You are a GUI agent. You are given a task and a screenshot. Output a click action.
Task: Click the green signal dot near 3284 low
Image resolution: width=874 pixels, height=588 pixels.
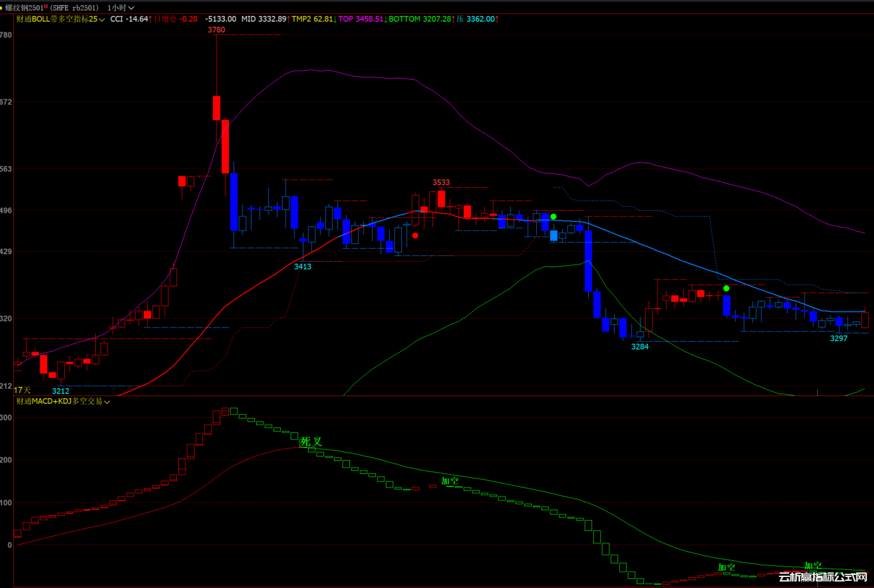pos(727,288)
